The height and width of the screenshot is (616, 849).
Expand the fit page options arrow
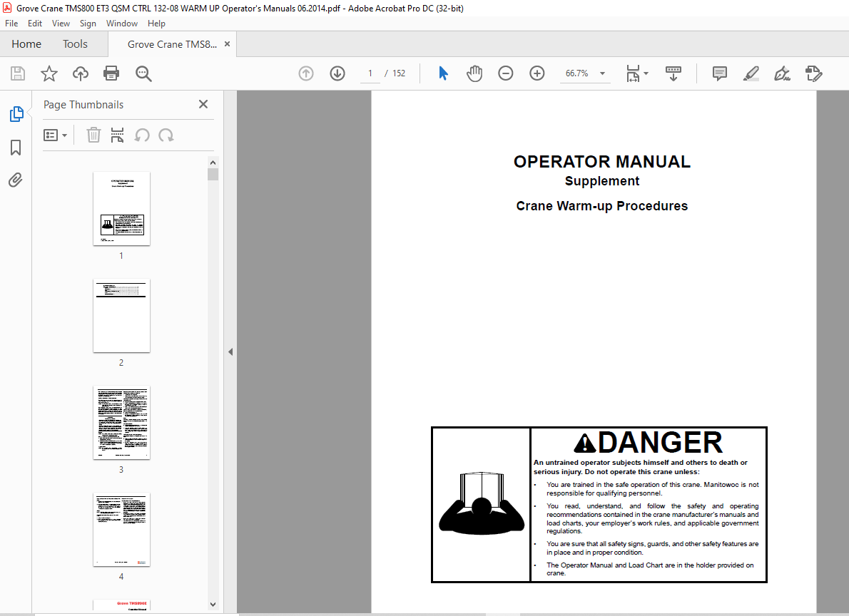coord(646,73)
